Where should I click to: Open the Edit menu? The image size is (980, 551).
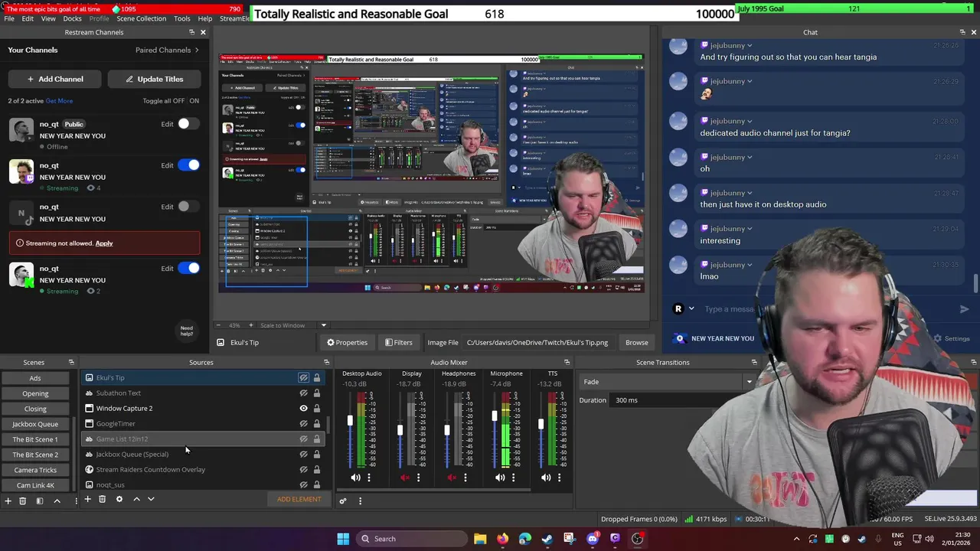(28, 18)
